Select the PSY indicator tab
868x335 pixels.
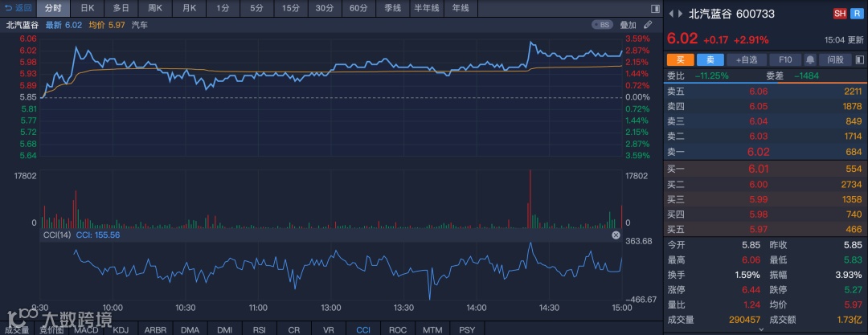(467, 329)
